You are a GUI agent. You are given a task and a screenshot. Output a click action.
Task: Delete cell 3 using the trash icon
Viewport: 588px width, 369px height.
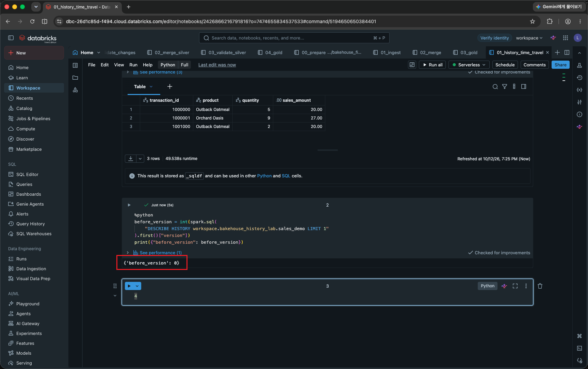[540, 286]
